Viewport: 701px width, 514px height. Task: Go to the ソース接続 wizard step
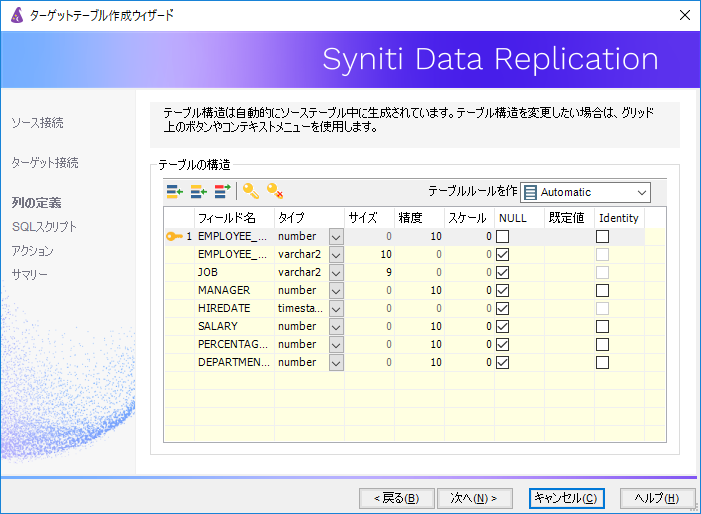coord(38,122)
